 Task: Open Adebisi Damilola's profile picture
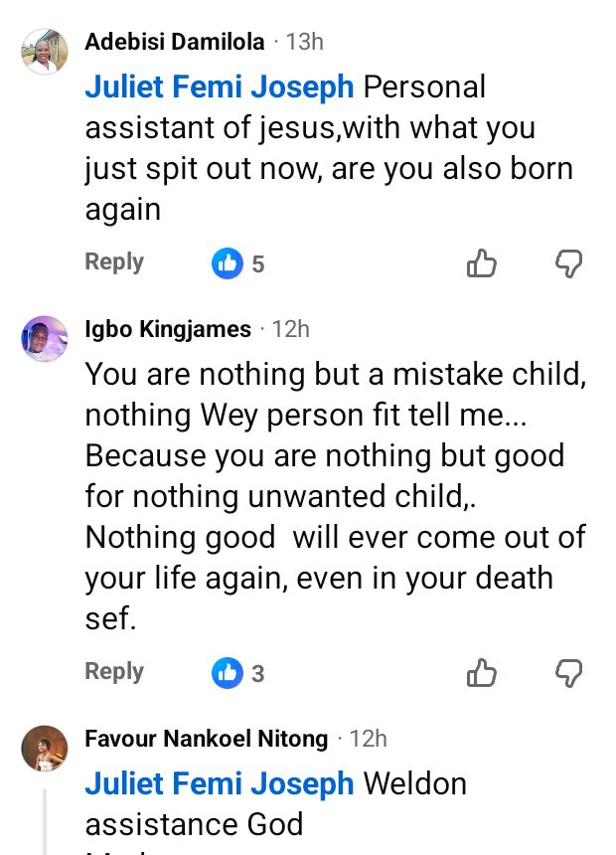click(x=45, y=51)
